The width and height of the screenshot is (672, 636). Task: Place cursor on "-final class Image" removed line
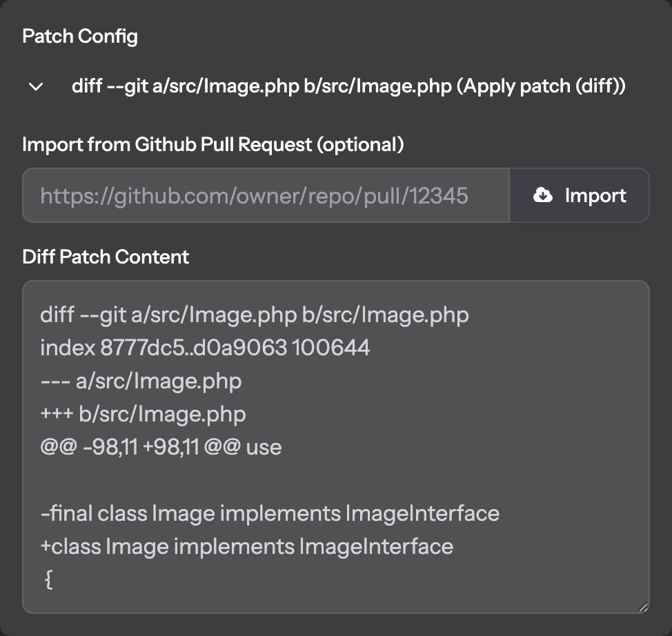270,513
